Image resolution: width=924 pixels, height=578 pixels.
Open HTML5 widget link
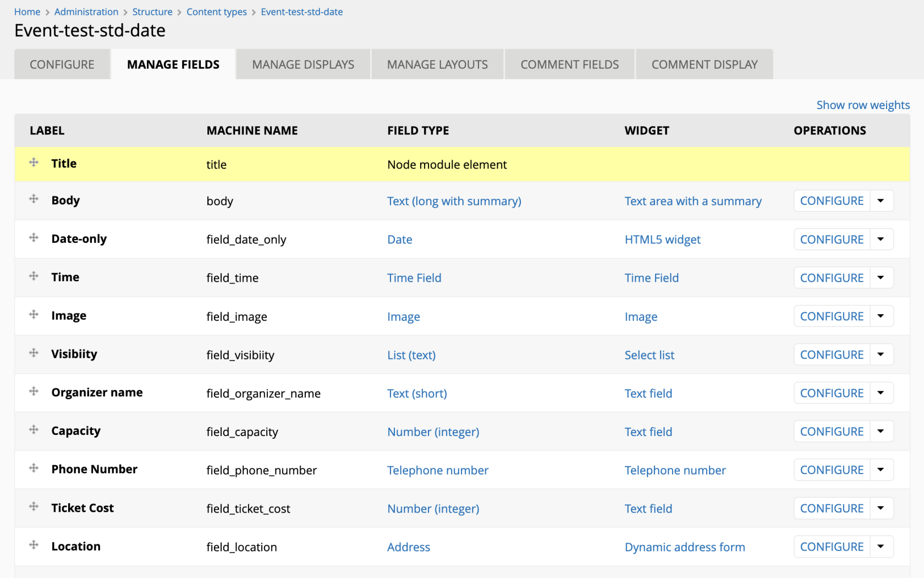[x=663, y=239]
